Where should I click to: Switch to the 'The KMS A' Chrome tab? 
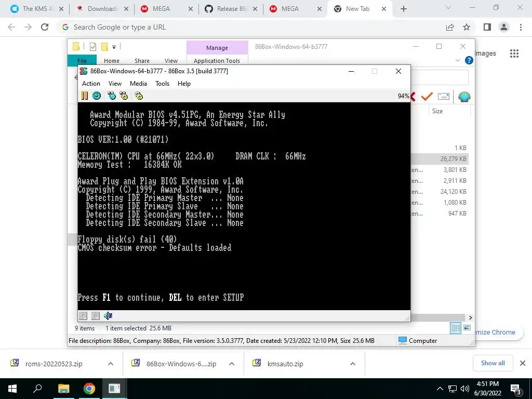[x=33, y=9]
